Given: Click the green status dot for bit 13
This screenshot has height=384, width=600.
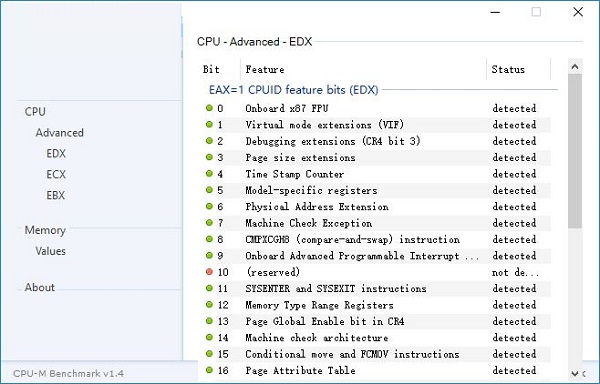Looking at the screenshot, I should (209, 321).
